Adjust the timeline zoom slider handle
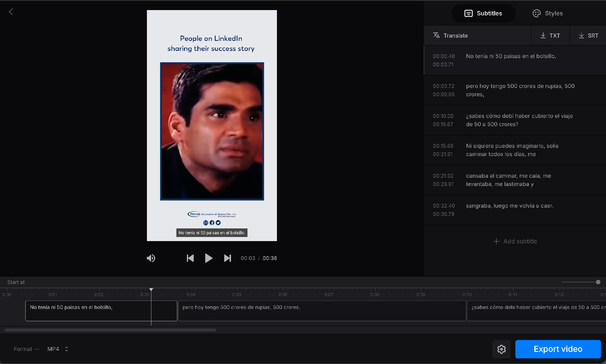 [598, 282]
